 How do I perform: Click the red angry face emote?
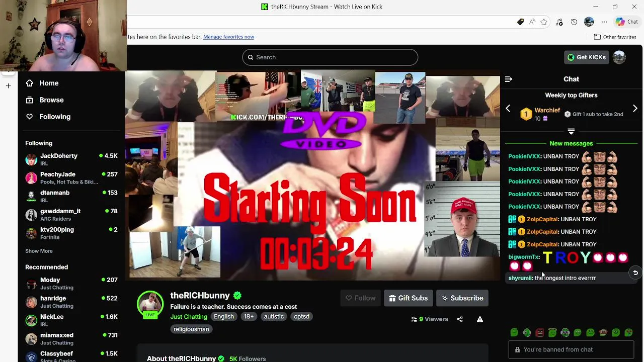[539, 333]
